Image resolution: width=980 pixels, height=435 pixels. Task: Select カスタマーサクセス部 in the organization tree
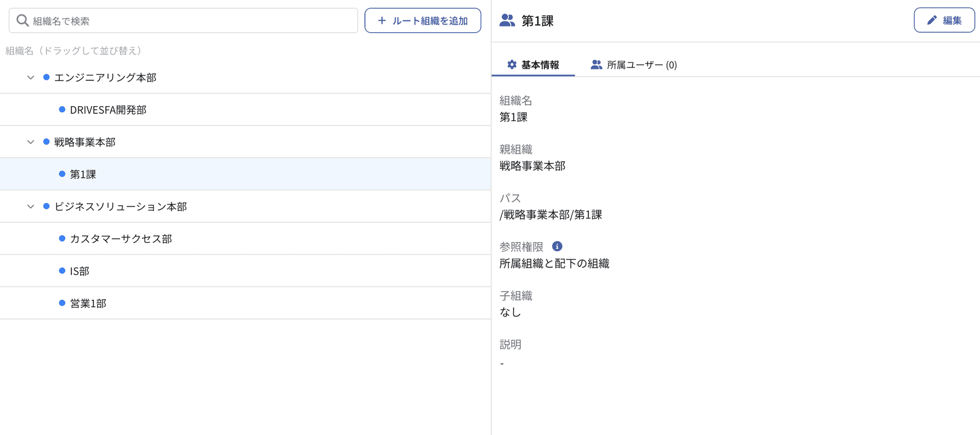coord(121,239)
